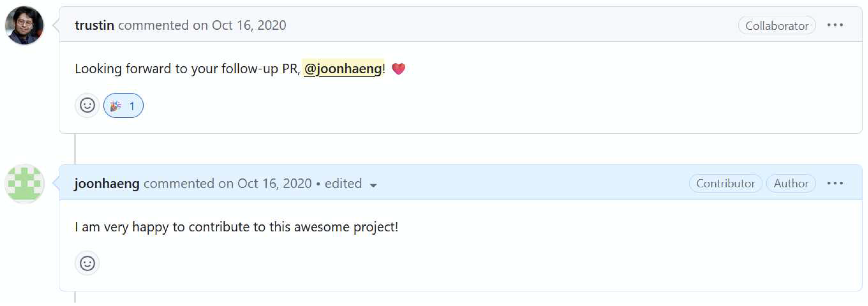Click the trustin username link
868x306 pixels.
pos(95,24)
